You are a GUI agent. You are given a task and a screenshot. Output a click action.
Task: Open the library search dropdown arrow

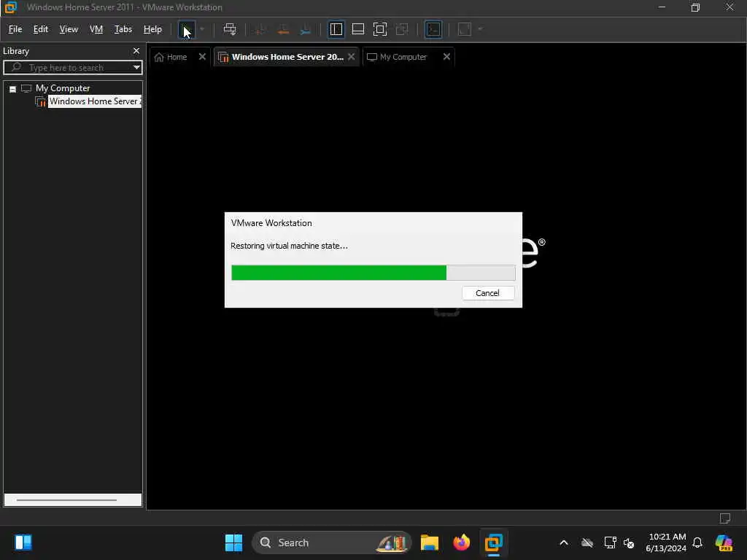pos(136,68)
